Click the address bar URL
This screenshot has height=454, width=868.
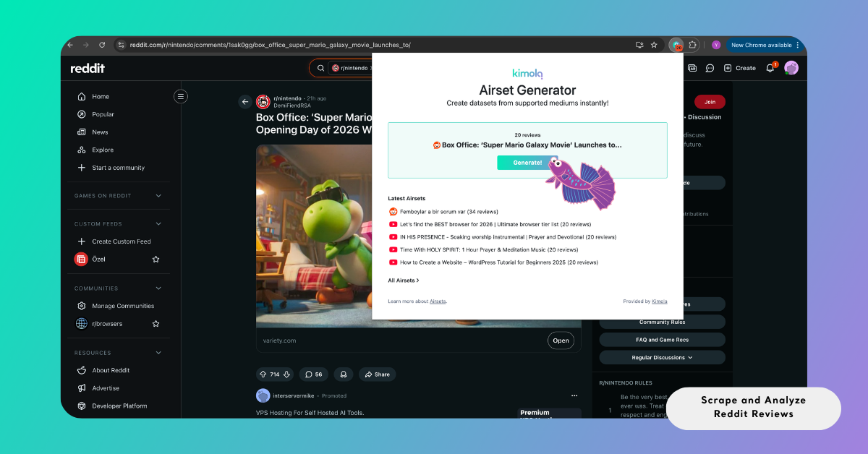pos(270,45)
